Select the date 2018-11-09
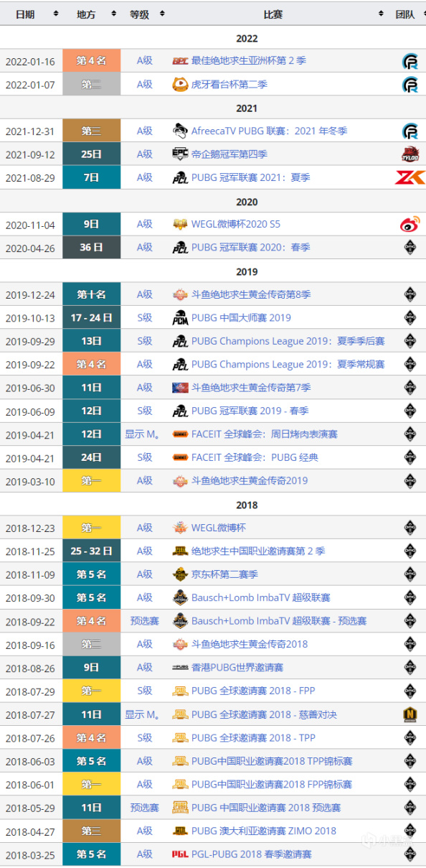Screen dimensions: 426x868 pyautogui.click(x=31, y=574)
